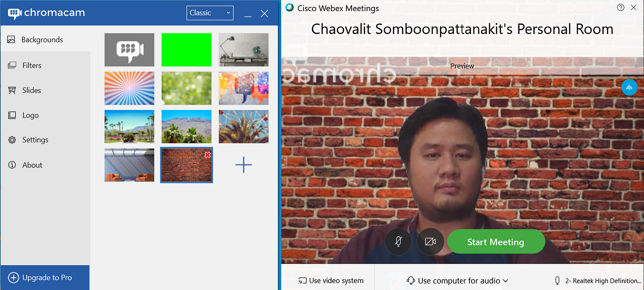This screenshot has width=644, height=290.
Task: Select the desk lamp and fan background
Action: click(243, 50)
